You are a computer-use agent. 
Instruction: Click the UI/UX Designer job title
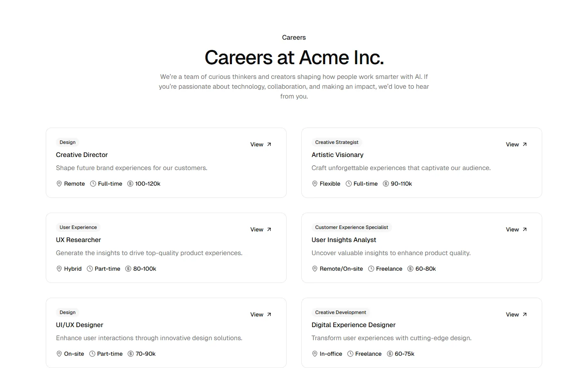pos(80,325)
